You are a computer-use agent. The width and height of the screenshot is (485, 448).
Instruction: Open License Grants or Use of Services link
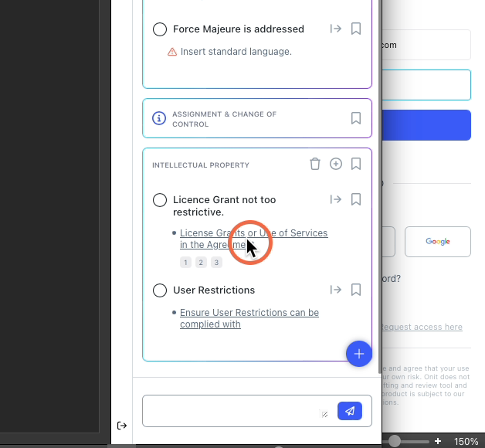[x=253, y=239]
